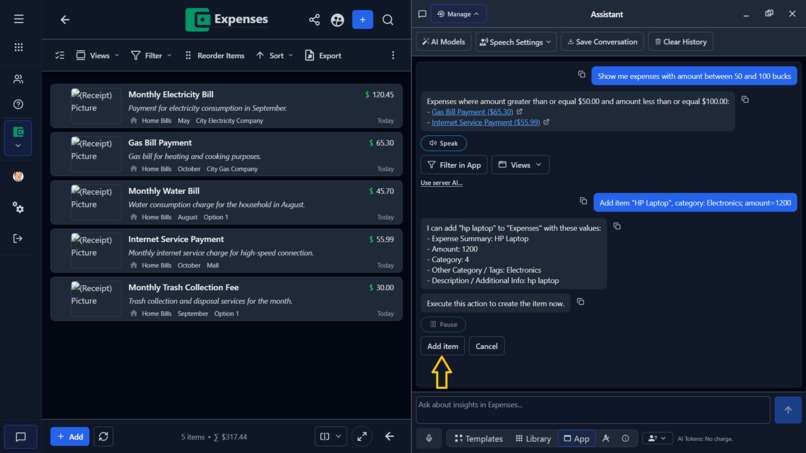Open the Gas Bill Payment ($65.30) link
Viewport: 806px width, 453px height.
pyautogui.click(x=472, y=112)
